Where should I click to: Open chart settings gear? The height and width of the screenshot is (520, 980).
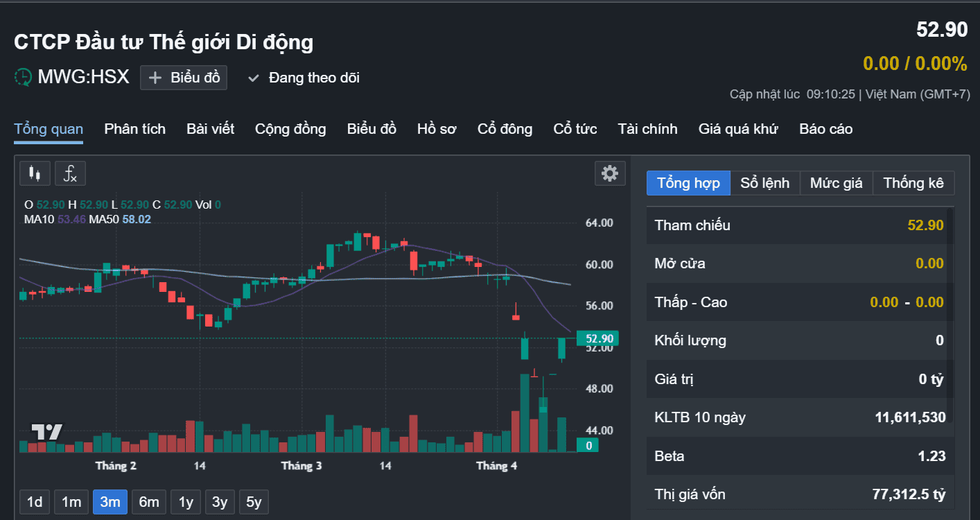tap(610, 173)
